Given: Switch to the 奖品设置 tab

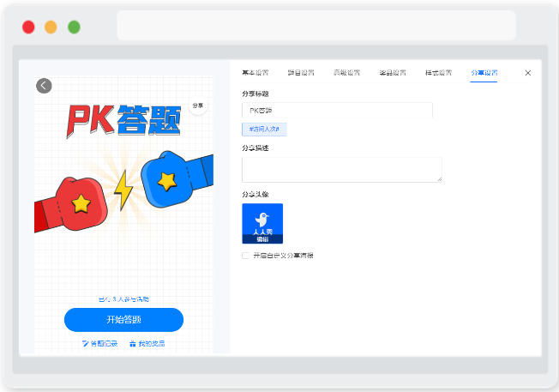Looking at the screenshot, I should pos(393,73).
